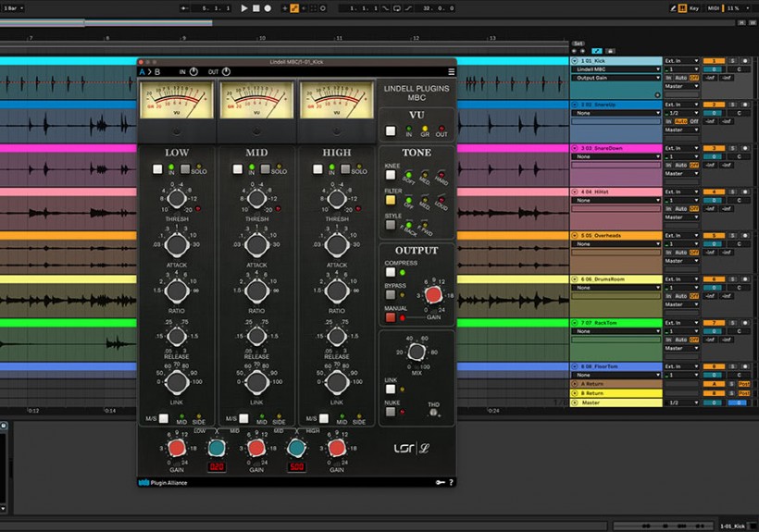
Task: Click the transport Record button
Action: 268,8
